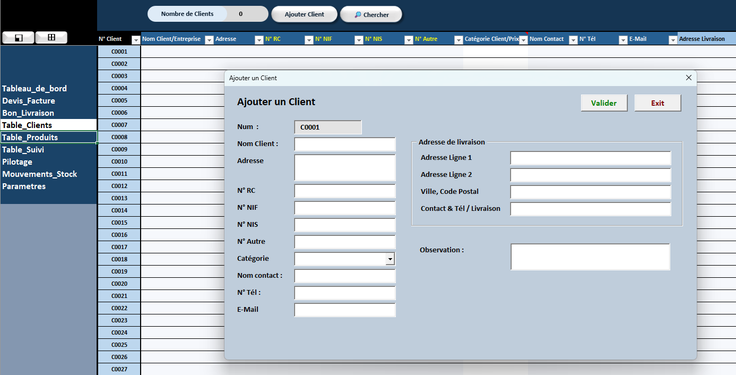Click the Valider button

pos(604,103)
